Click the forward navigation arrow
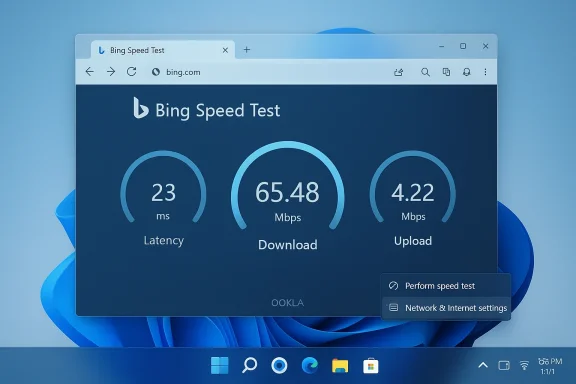The image size is (576, 384). tap(111, 72)
